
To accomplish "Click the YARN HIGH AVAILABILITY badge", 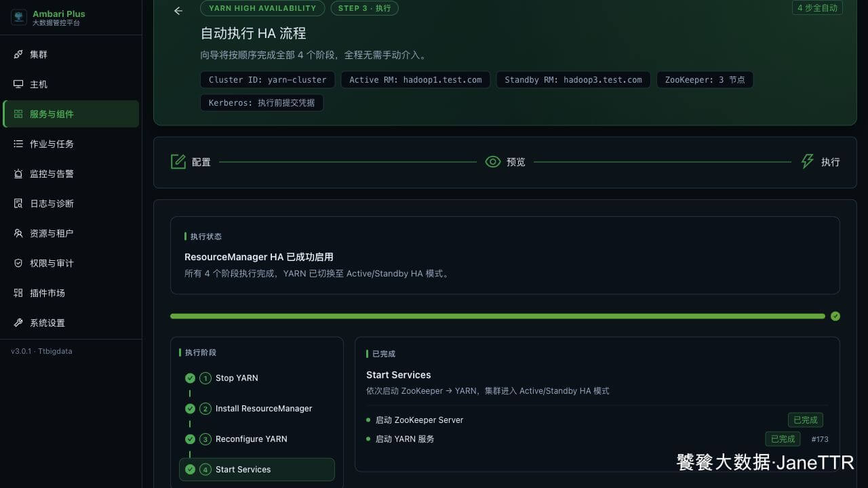I will pos(262,8).
